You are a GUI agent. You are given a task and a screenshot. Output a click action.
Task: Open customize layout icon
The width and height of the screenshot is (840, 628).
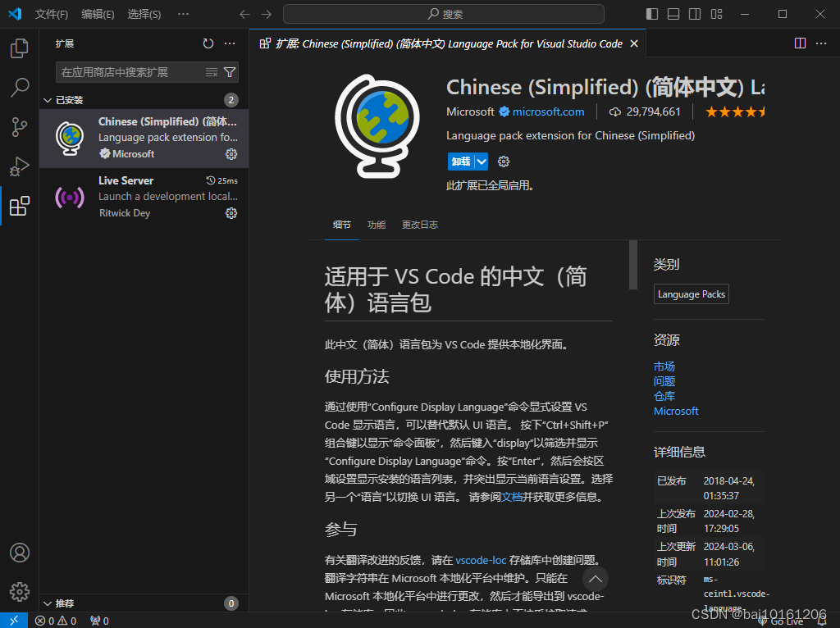pos(716,14)
